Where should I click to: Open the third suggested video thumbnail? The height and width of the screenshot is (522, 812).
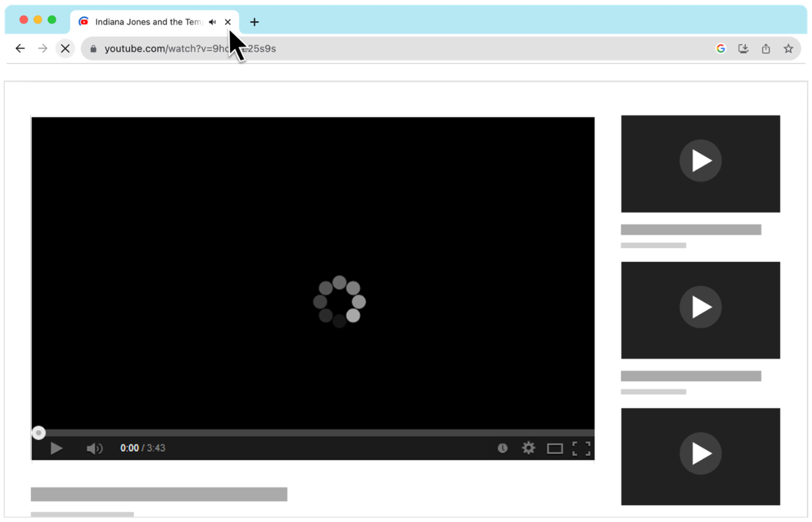click(700, 456)
